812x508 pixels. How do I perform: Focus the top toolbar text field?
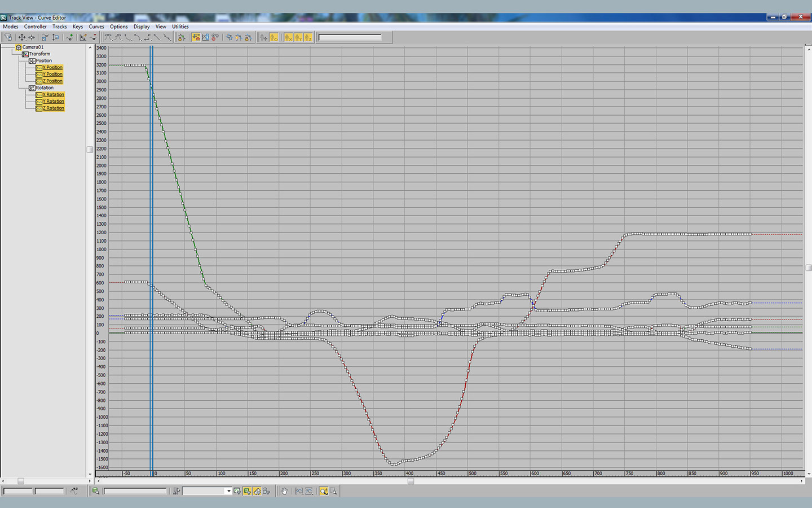[350, 37]
